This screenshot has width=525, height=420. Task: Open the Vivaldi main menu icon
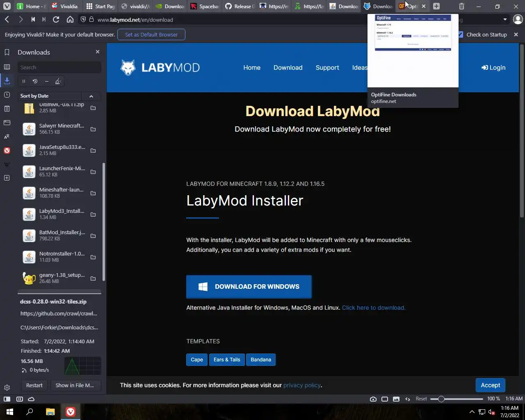7,6
